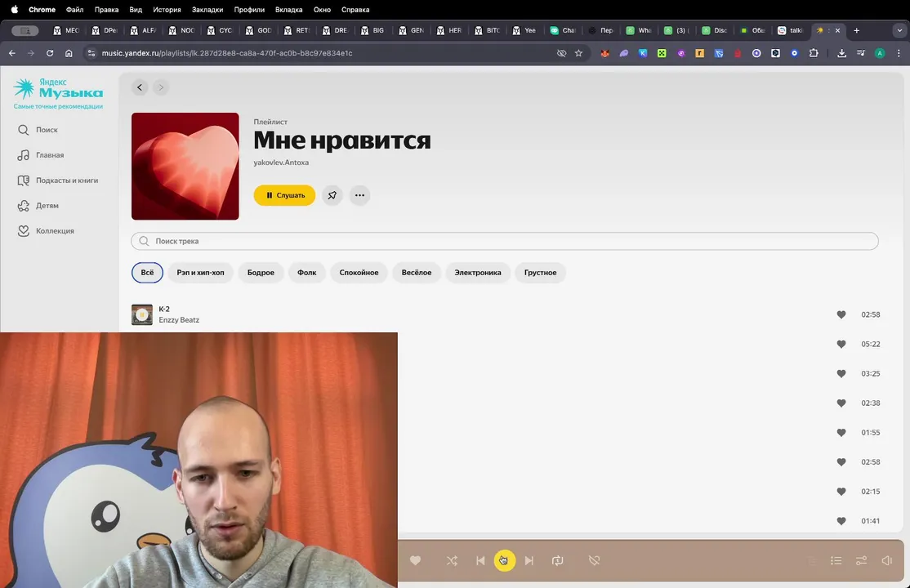Toggle shuffle in the player bar
The image size is (910, 588).
pyautogui.click(x=452, y=561)
